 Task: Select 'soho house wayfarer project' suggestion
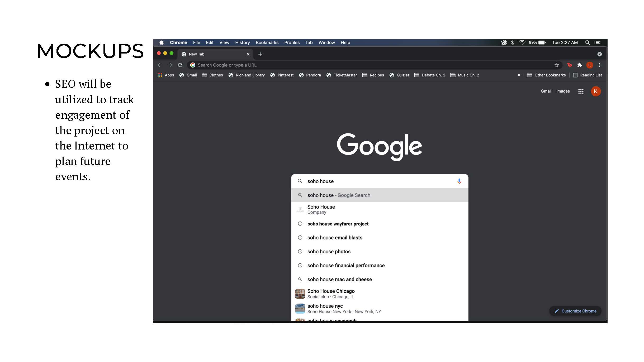point(380,224)
